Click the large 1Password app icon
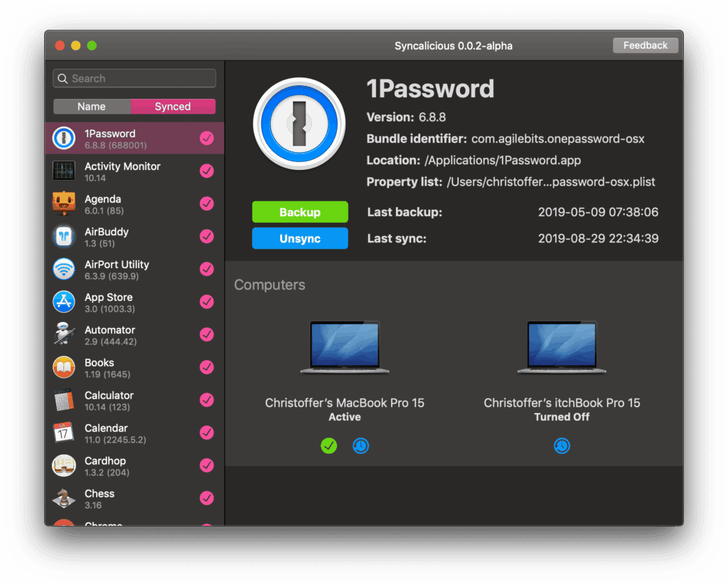728x585 pixels. pos(299,124)
